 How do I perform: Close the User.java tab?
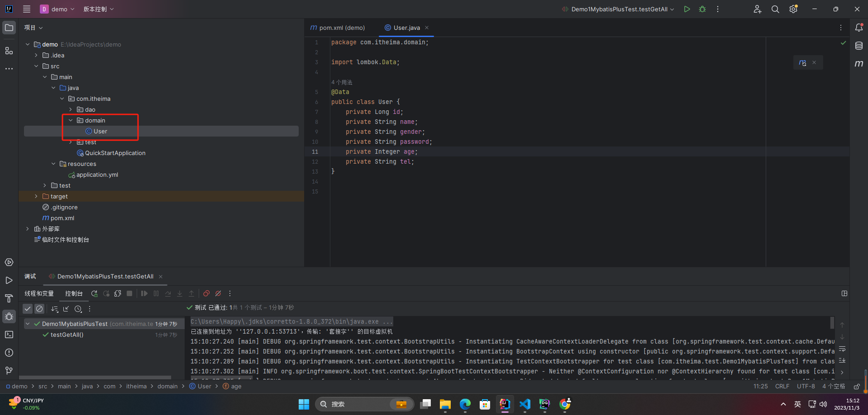[x=427, y=28]
